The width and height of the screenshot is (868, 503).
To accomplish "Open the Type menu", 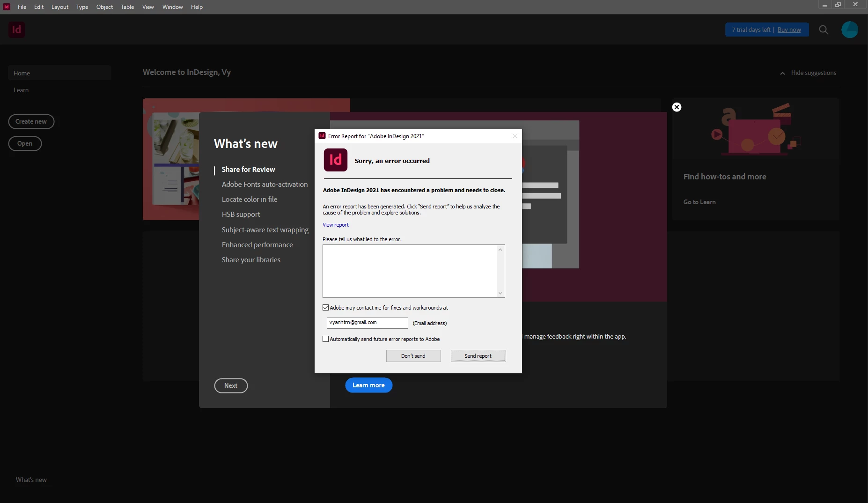I will pyautogui.click(x=82, y=7).
